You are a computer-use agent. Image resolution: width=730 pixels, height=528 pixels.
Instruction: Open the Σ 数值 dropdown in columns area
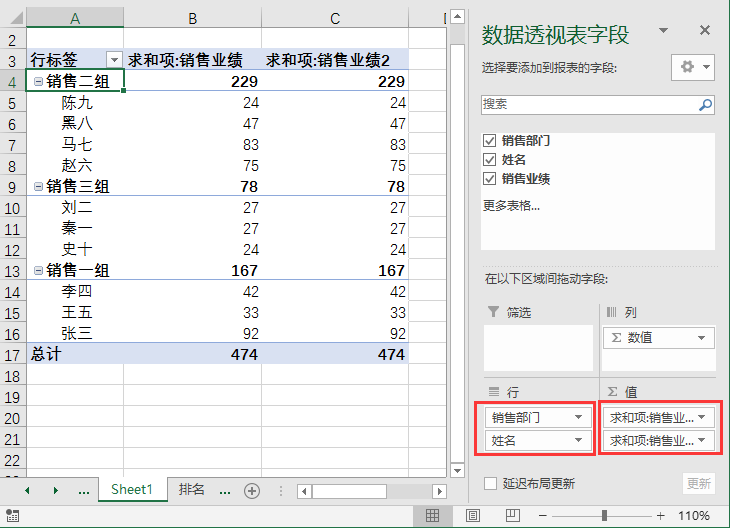(701, 338)
